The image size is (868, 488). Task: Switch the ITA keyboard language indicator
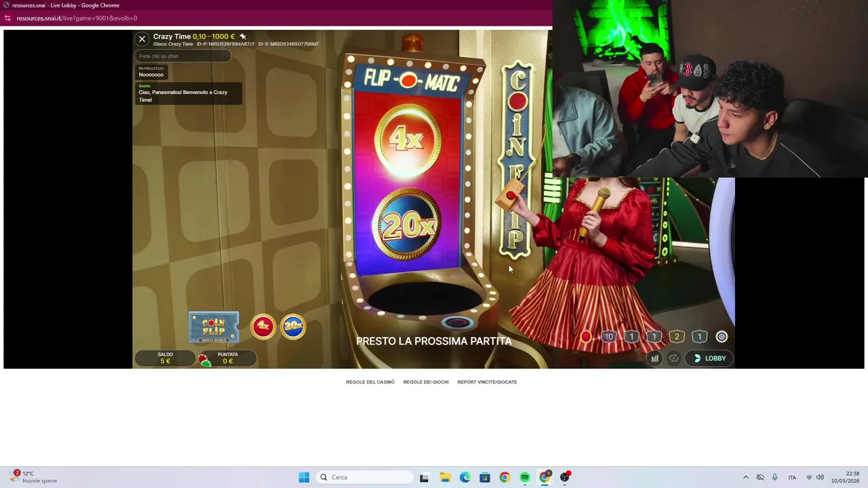(792, 477)
